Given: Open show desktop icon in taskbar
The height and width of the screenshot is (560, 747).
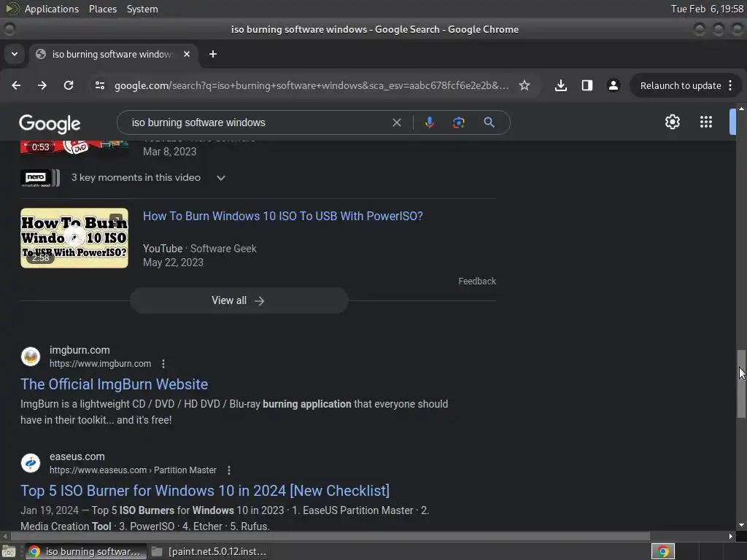Looking at the screenshot, I should pyautogui.click(x=9, y=551).
